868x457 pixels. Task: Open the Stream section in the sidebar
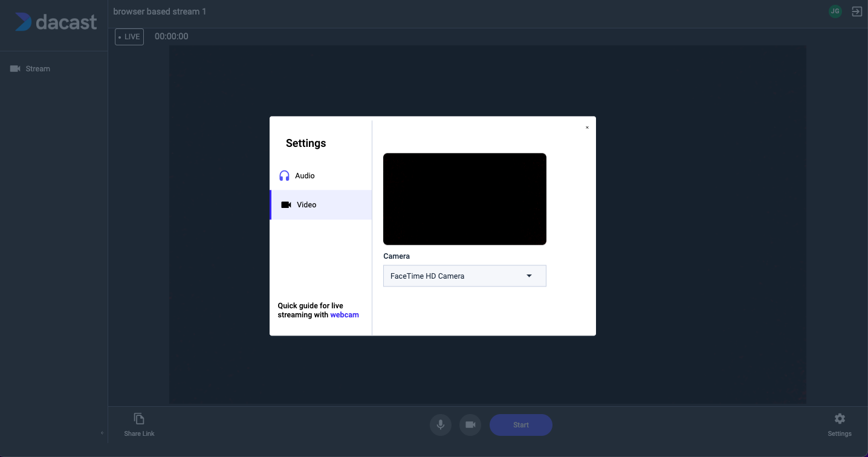pos(30,68)
